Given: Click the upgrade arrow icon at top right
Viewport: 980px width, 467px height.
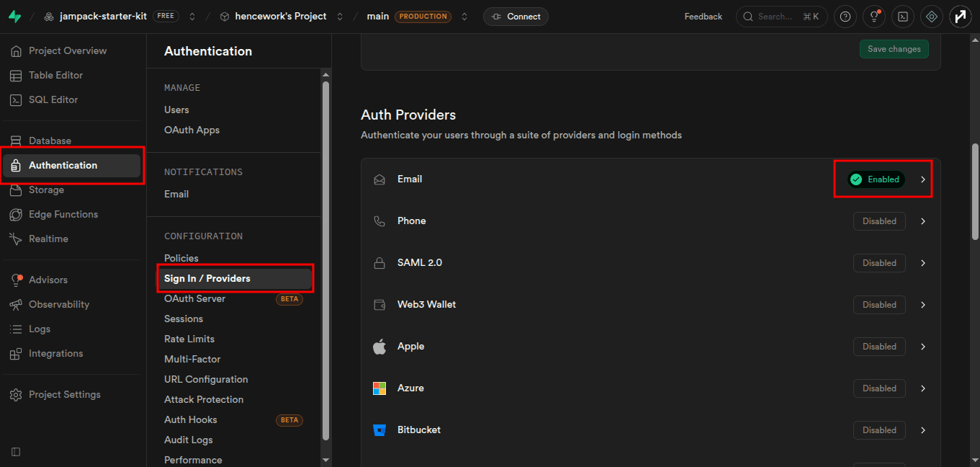Looking at the screenshot, I should point(961,17).
